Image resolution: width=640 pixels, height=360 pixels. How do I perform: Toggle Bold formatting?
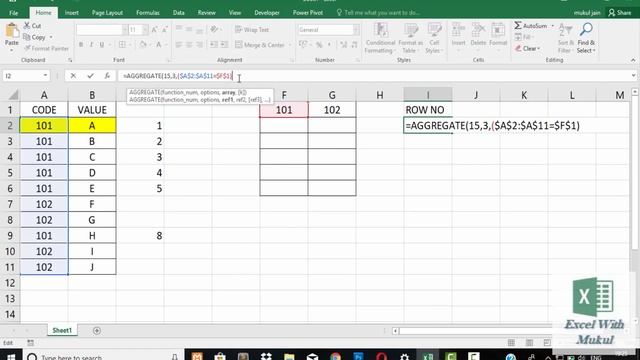click(x=81, y=44)
